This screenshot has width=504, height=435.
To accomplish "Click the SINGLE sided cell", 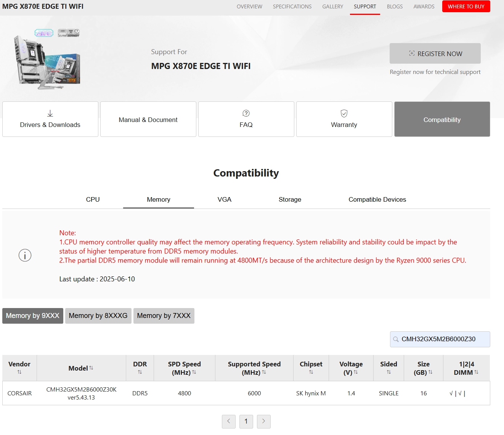I will click(x=389, y=393).
